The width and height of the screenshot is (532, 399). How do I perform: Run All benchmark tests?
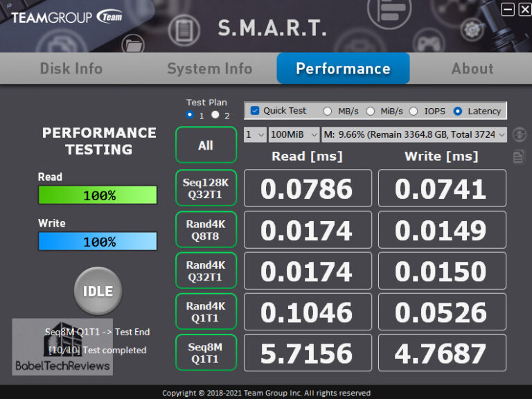coord(206,145)
